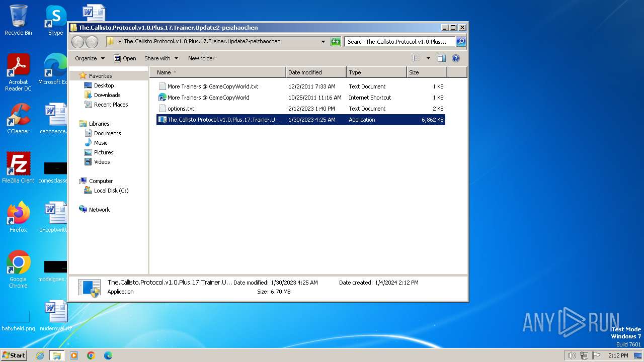The image size is (644, 362).
Task: Select Desktop under Favorites
Action: point(104,85)
